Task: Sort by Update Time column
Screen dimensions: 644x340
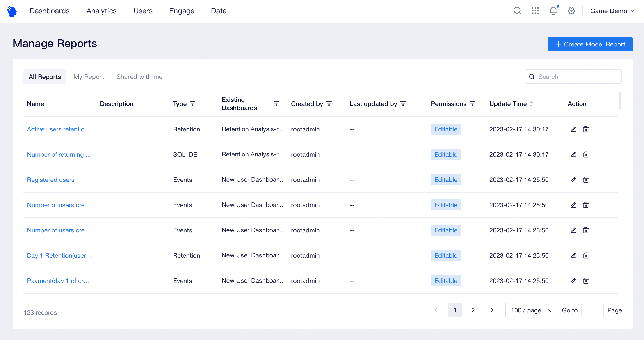Action: 531,103
